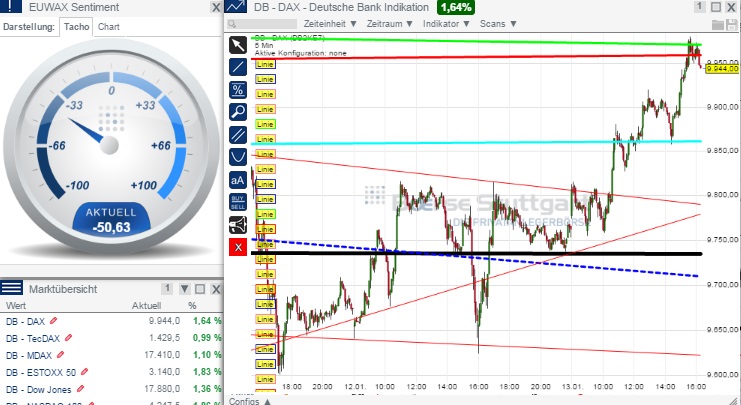Select the aA text annotation tool
The image size is (741, 405).
pos(238,180)
